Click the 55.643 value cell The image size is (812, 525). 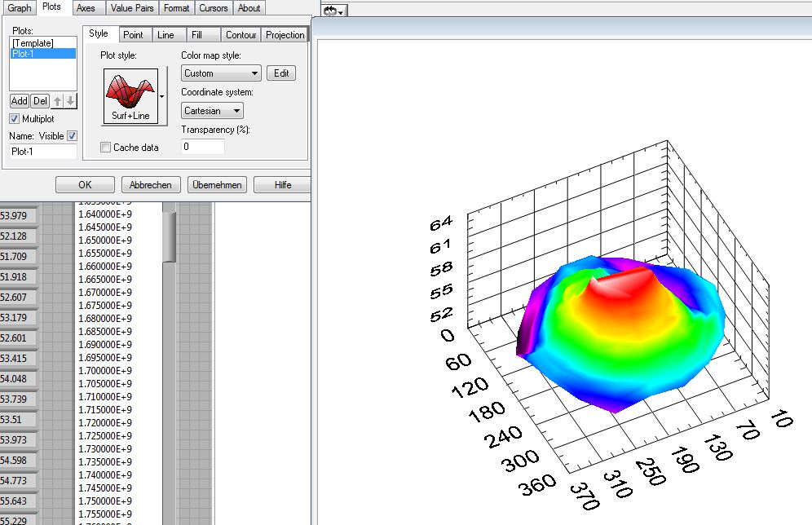[18, 501]
